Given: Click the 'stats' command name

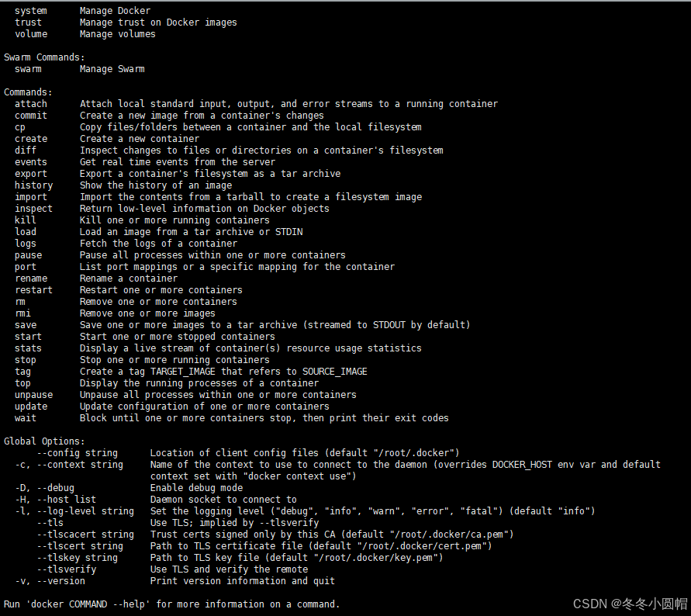Looking at the screenshot, I should [x=28, y=348].
